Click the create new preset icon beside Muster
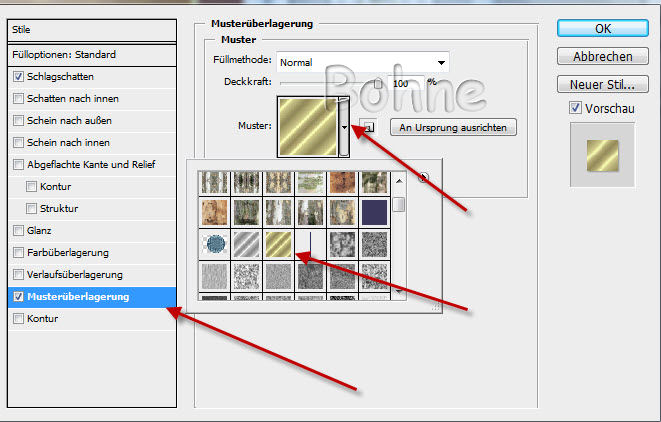Image resolution: width=661 pixels, height=422 pixels. 367,127
